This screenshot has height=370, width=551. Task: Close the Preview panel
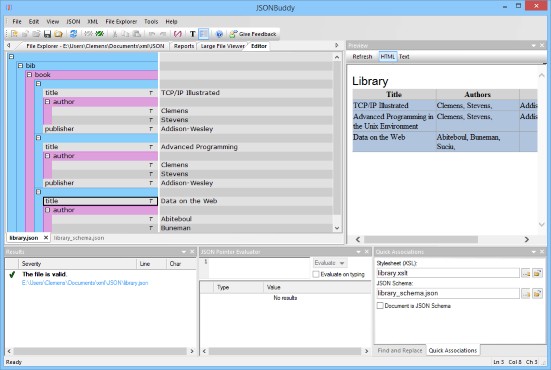542,46
